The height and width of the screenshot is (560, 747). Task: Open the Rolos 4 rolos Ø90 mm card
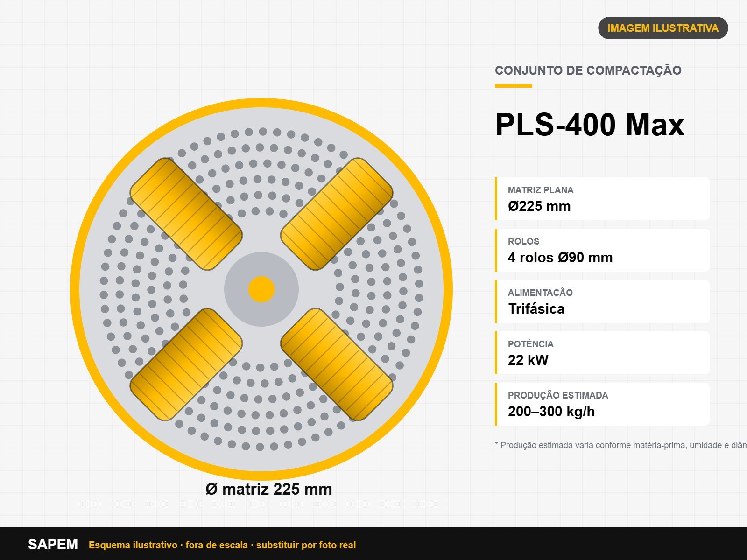pos(602,250)
